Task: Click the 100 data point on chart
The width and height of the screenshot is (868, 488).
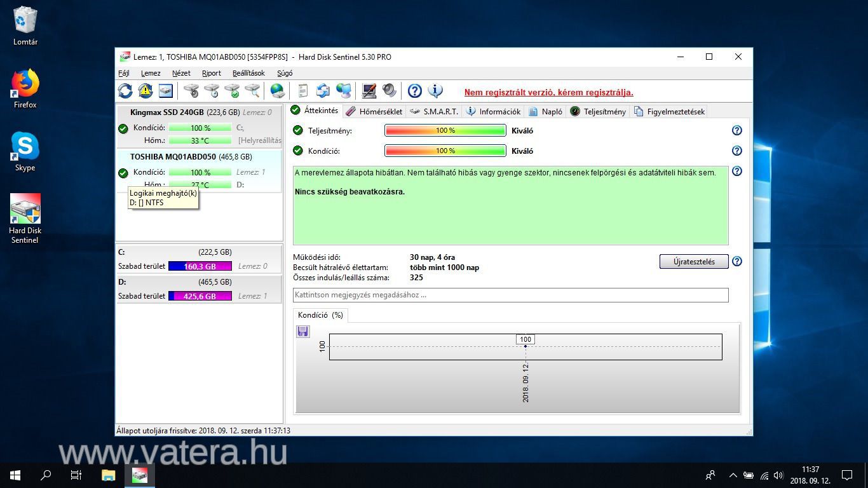Action: click(x=526, y=340)
